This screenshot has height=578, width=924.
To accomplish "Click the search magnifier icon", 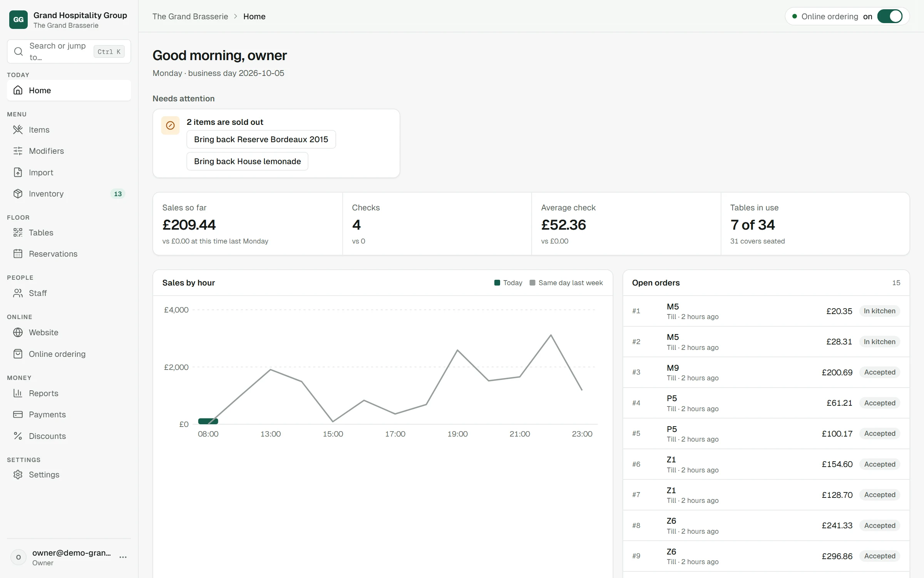I will [18, 51].
